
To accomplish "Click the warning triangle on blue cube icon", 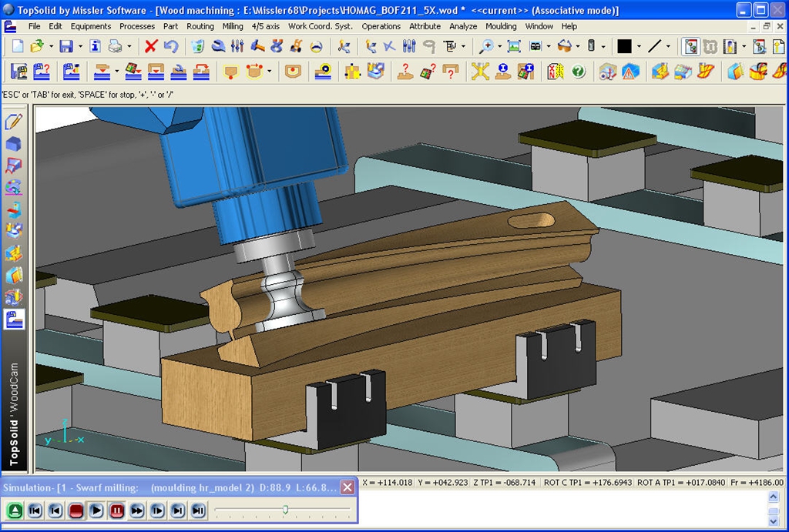I will (x=630, y=72).
